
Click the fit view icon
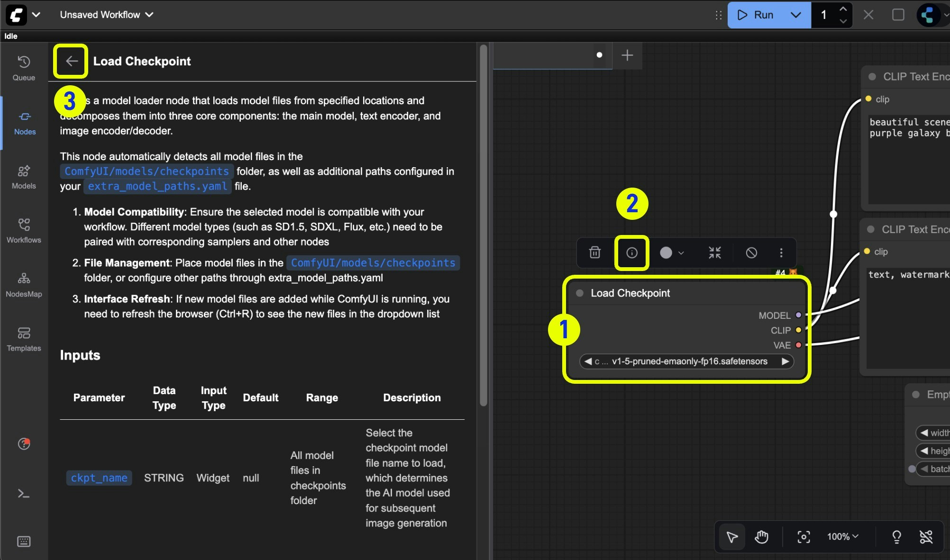tap(804, 537)
